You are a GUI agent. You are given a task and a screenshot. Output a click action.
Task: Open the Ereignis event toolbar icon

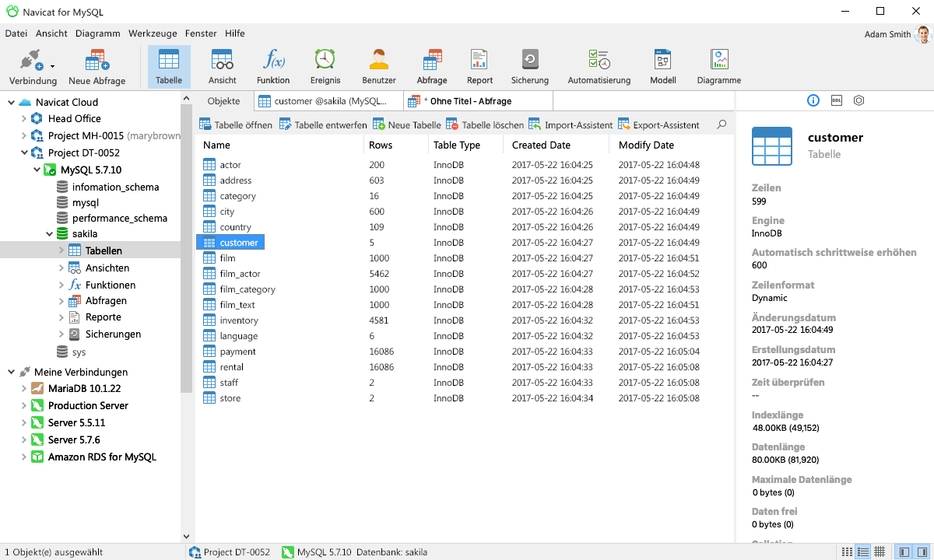[325, 67]
